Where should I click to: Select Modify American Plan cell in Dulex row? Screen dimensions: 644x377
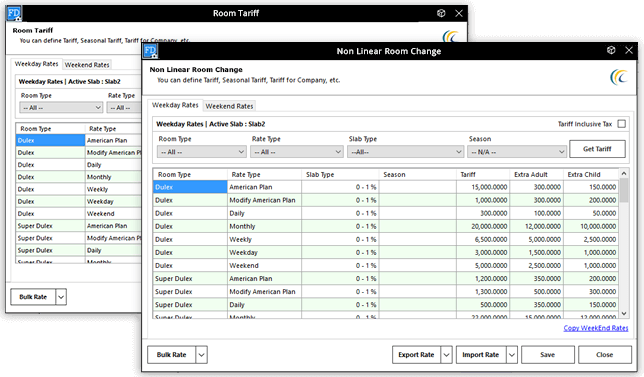[264, 200]
